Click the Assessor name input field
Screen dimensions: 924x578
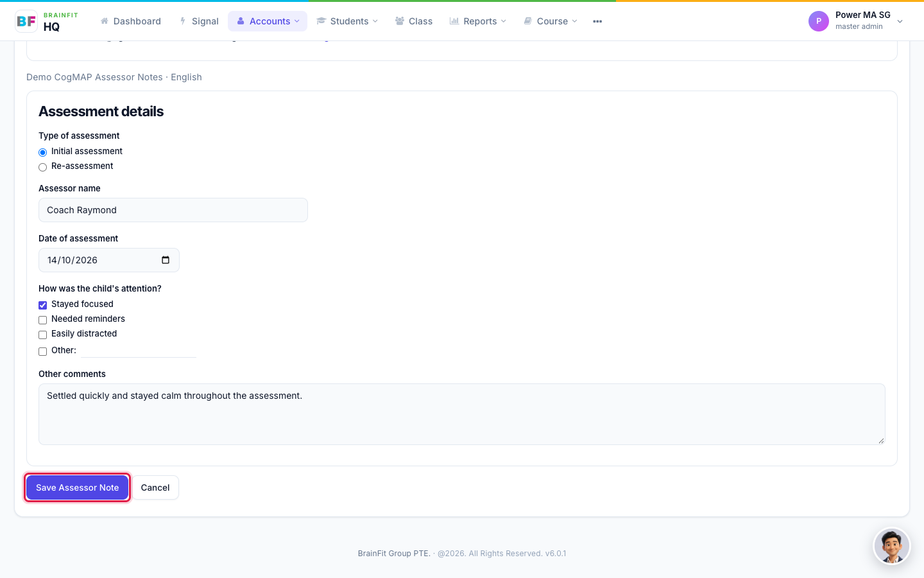(x=173, y=210)
